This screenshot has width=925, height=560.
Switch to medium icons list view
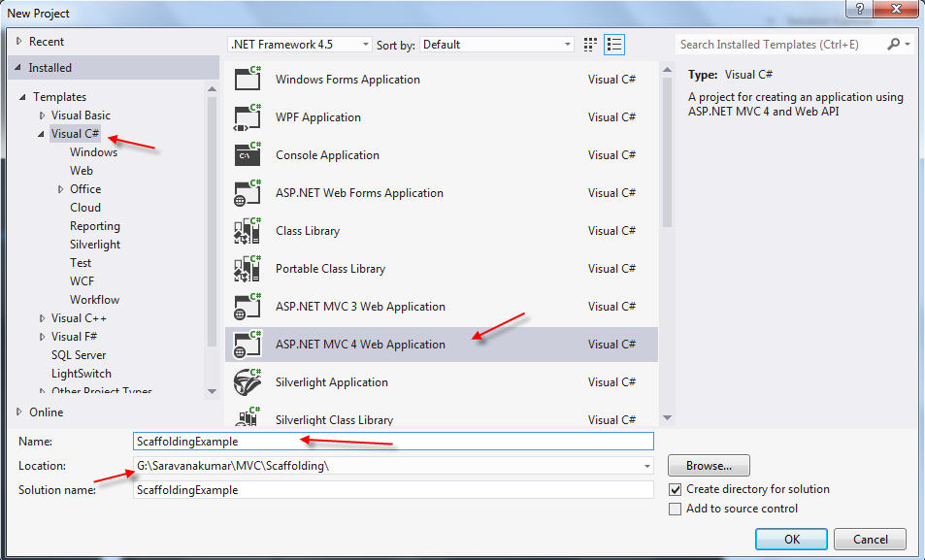click(x=614, y=45)
